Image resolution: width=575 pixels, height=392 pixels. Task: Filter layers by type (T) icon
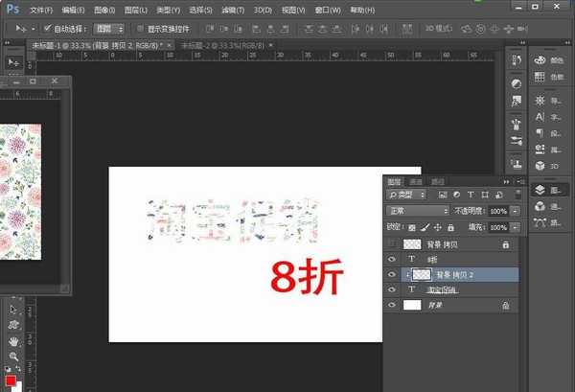(x=471, y=195)
